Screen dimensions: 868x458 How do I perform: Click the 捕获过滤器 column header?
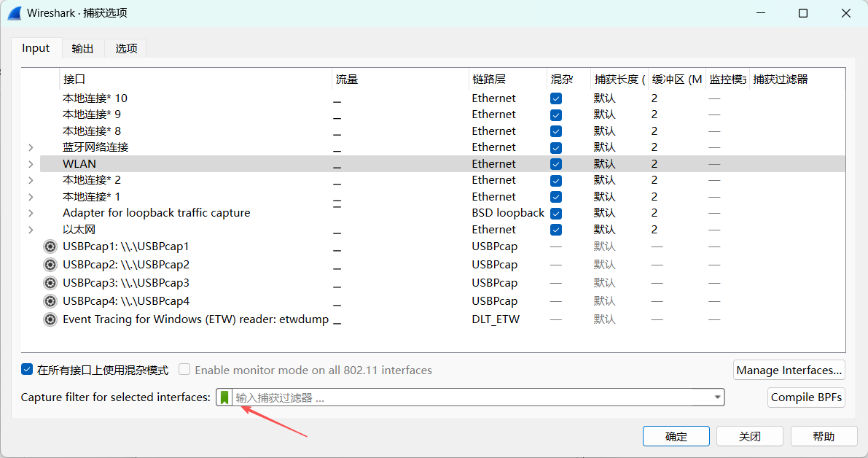pyautogui.click(x=797, y=79)
